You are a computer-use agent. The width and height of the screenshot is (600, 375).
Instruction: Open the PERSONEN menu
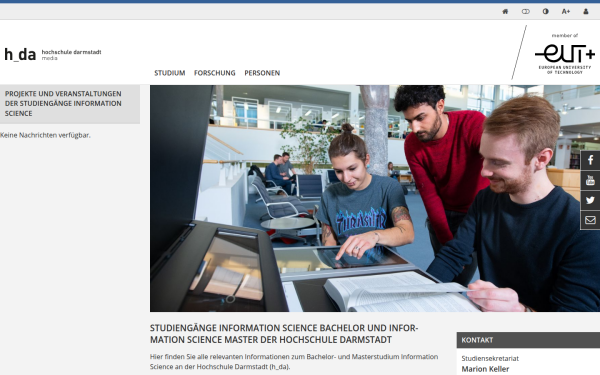click(262, 73)
